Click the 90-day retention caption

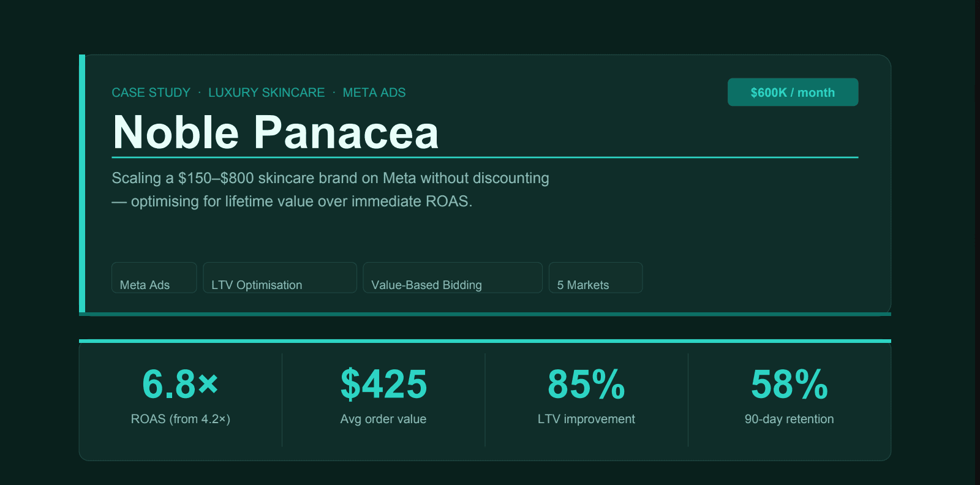[x=790, y=419]
